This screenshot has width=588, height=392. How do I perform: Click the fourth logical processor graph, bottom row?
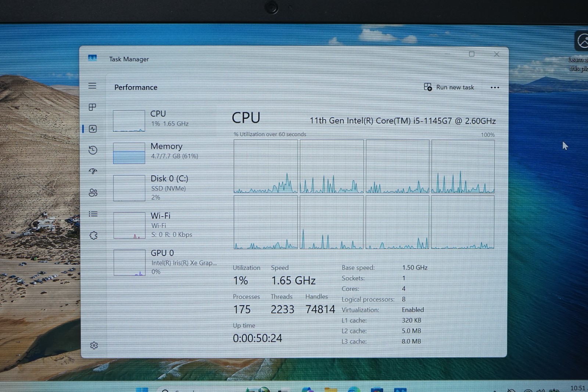463,222
